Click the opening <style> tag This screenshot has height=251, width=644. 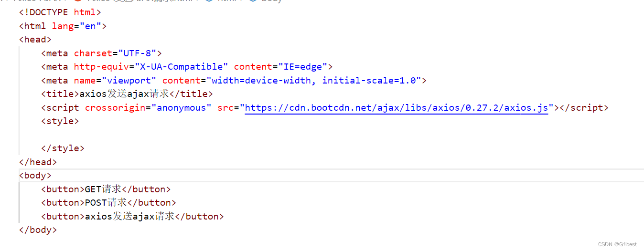[60, 121]
